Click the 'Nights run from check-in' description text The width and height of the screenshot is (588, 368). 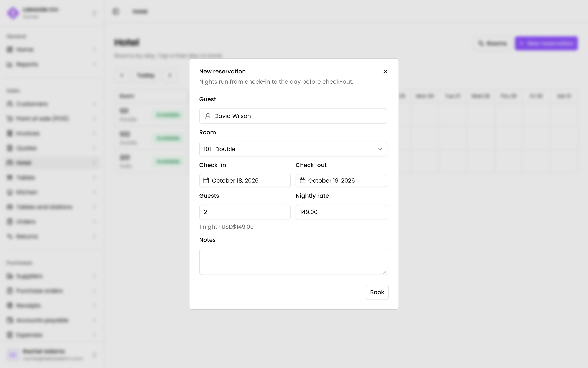tap(276, 82)
